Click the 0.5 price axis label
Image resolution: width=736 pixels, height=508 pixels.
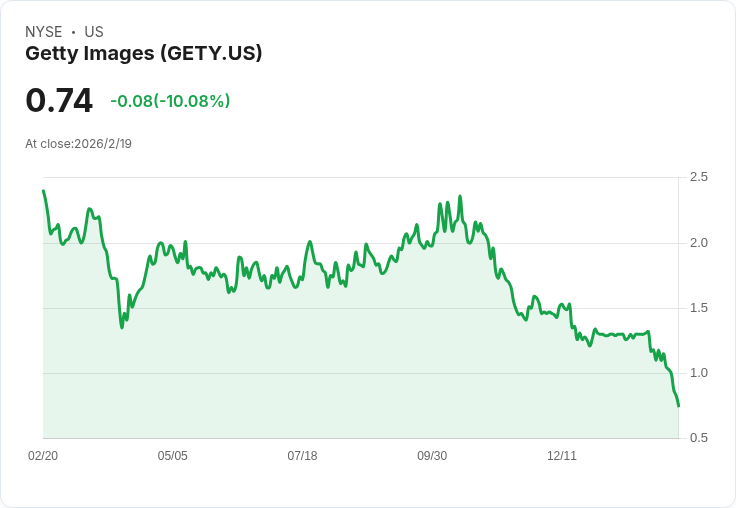[x=698, y=438]
